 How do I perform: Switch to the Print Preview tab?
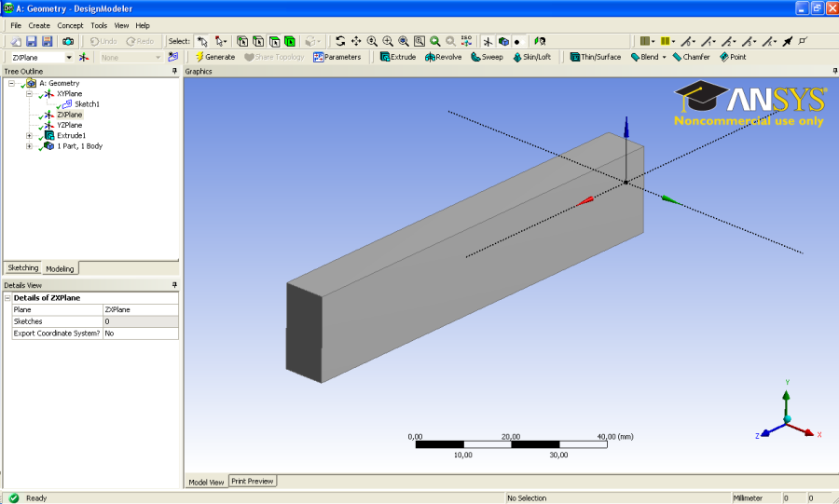pyautogui.click(x=252, y=481)
